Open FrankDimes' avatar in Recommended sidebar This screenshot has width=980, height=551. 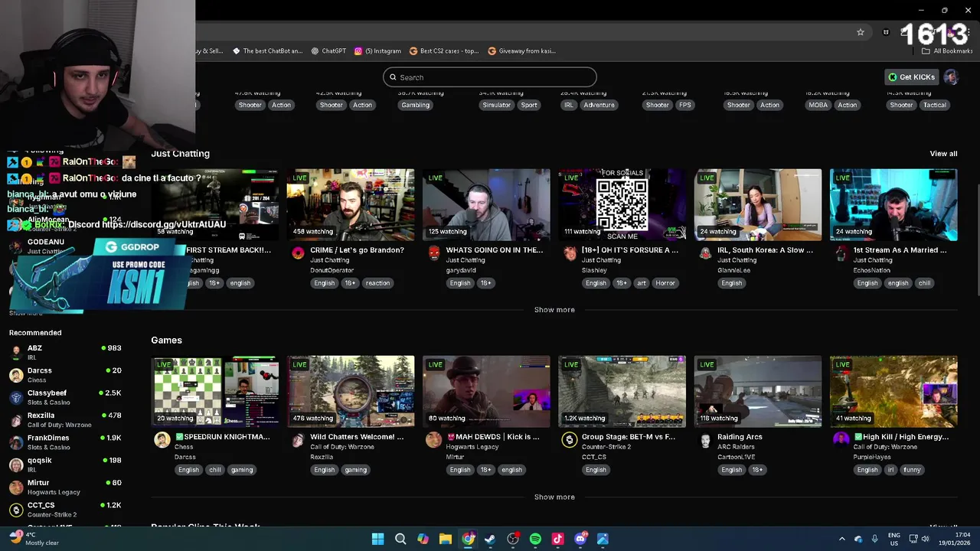[x=16, y=442]
